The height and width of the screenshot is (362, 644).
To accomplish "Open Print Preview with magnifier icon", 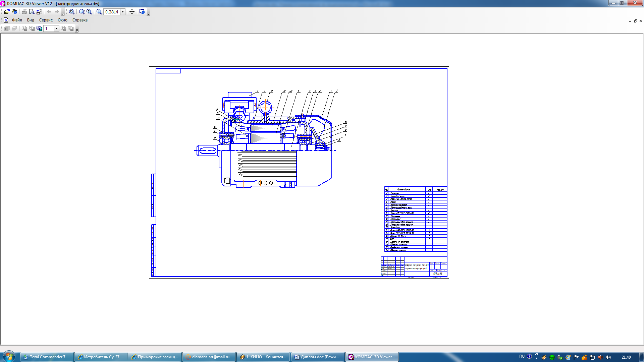I will pos(32,12).
